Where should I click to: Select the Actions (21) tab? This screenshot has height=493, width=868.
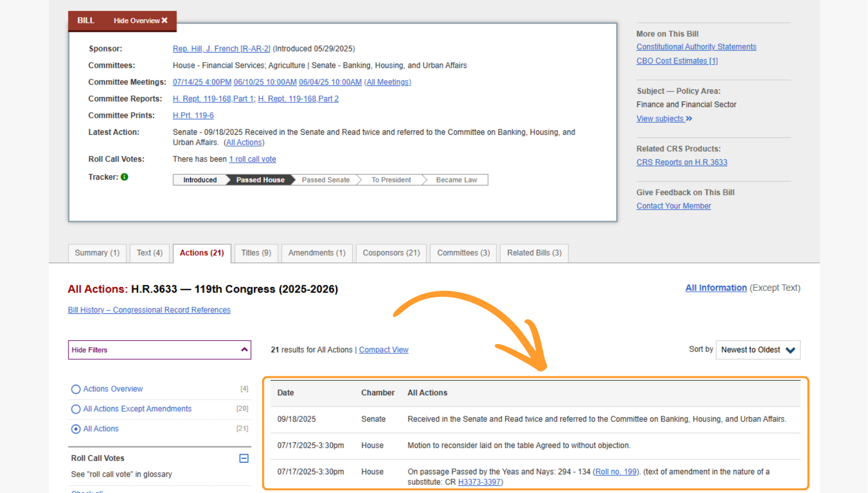(202, 253)
